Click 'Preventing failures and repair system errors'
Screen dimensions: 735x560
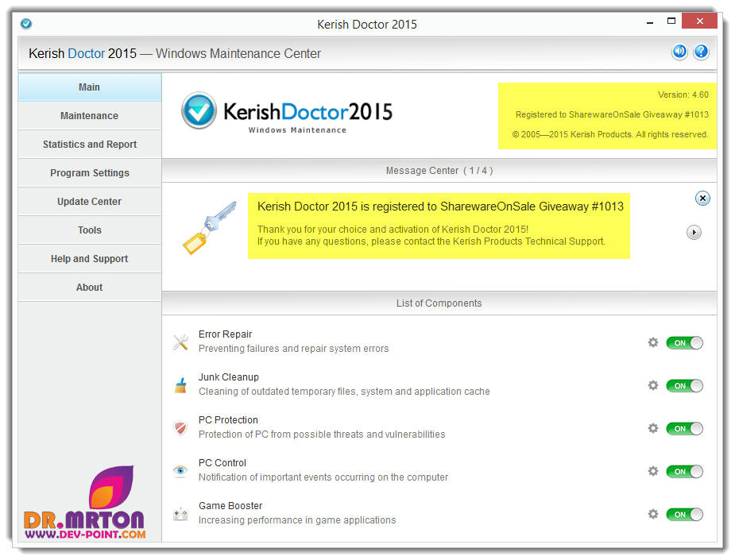[x=293, y=349]
